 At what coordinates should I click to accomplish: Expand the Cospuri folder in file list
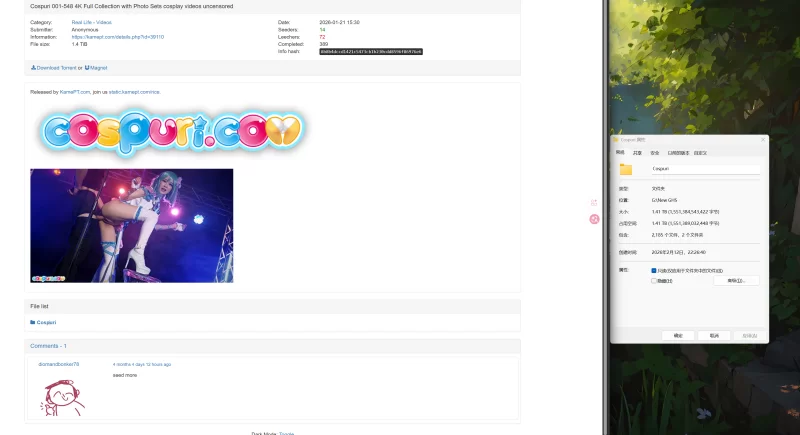[46, 322]
